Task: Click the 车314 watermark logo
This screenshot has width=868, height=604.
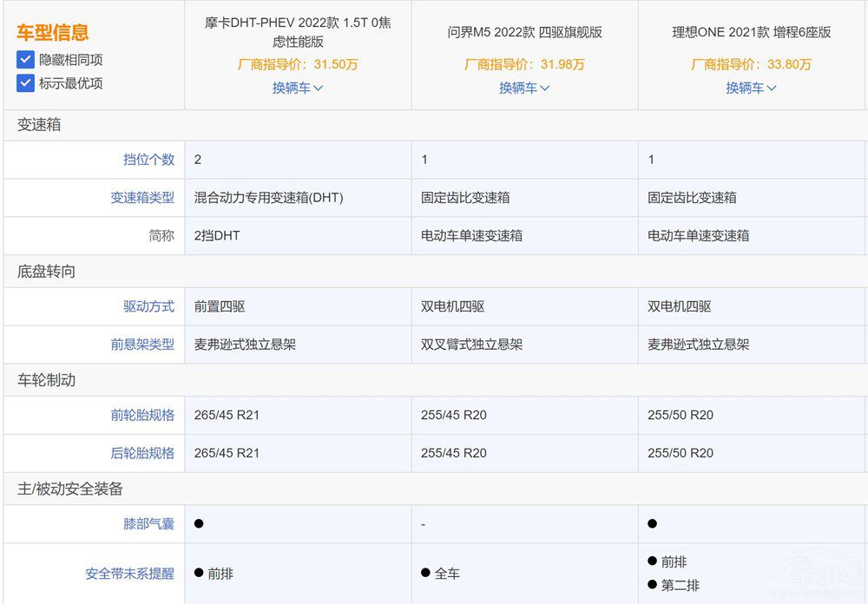Action: click(814, 573)
